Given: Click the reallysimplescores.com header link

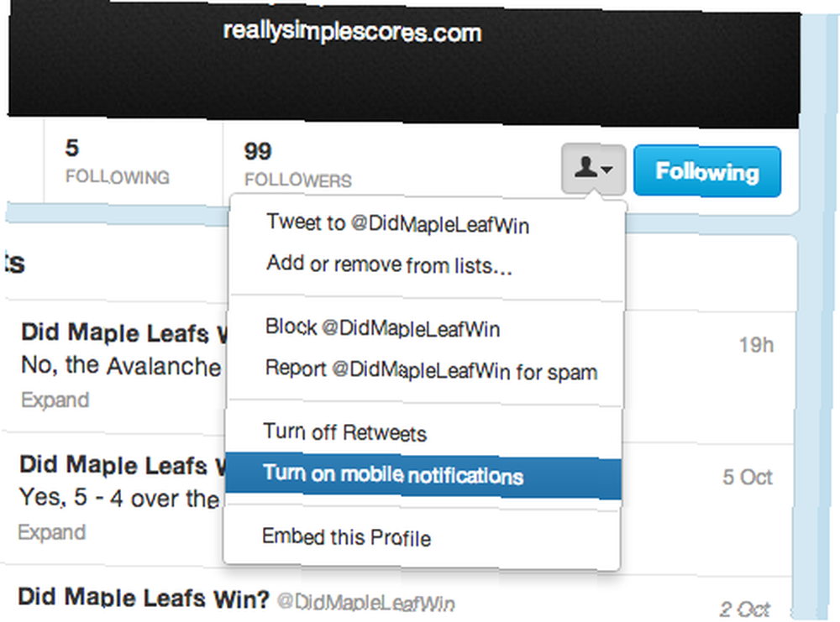Looking at the screenshot, I should tap(352, 32).
